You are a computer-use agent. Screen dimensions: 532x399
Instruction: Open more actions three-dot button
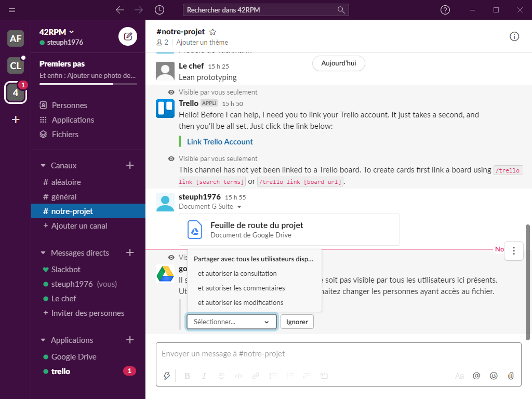[514, 251]
